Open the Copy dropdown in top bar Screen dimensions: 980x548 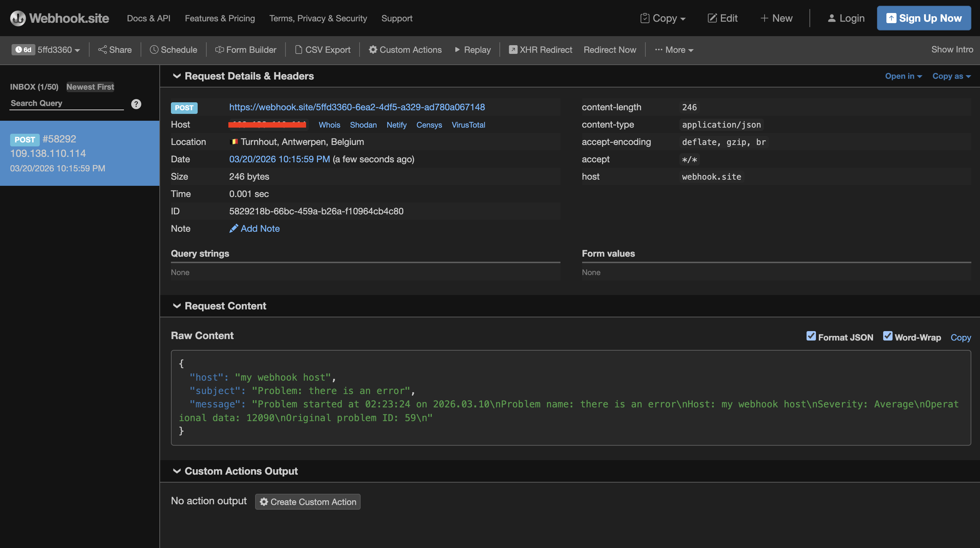click(x=663, y=18)
